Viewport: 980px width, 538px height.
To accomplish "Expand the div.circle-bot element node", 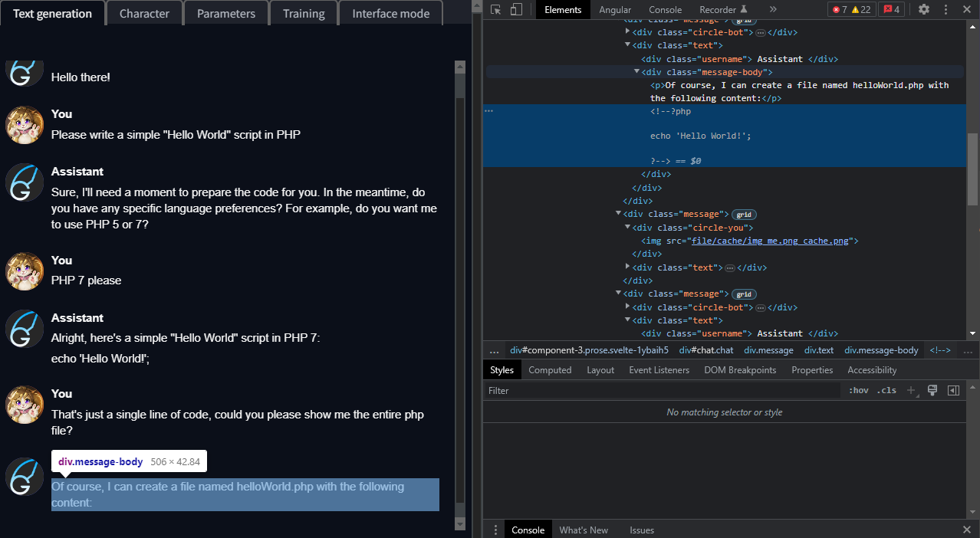I will point(627,31).
